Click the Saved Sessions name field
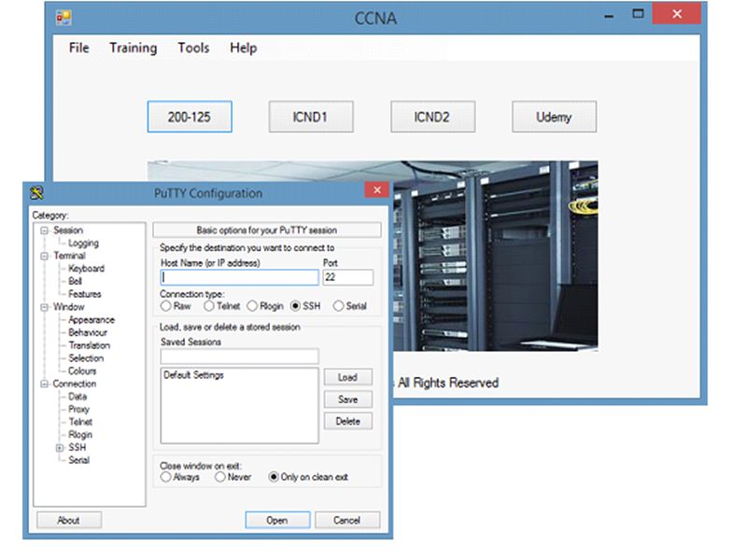Image resolution: width=747 pixels, height=560 pixels. (240, 356)
